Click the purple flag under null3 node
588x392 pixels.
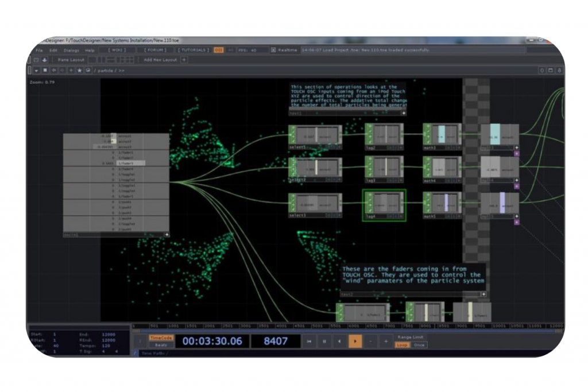[x=516, y=153]
